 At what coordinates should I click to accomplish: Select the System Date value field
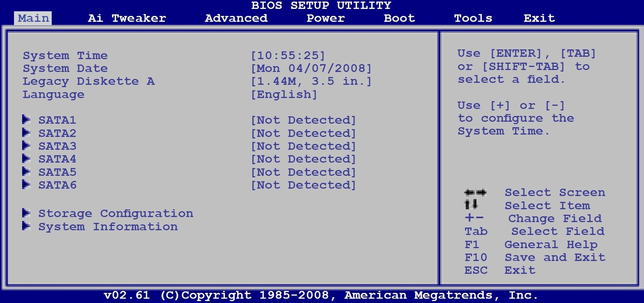click(311, 68)
